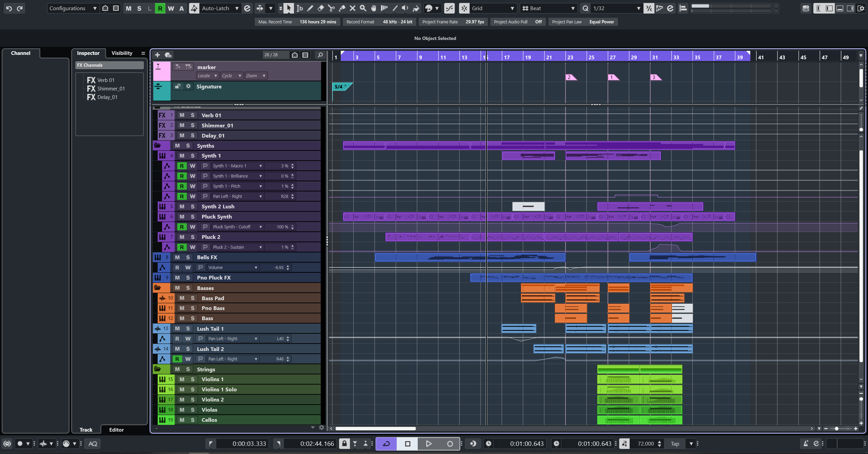The image size is (868, 454).
Task: Select the Scissors (Split) tool
Action: pos(331,8)
